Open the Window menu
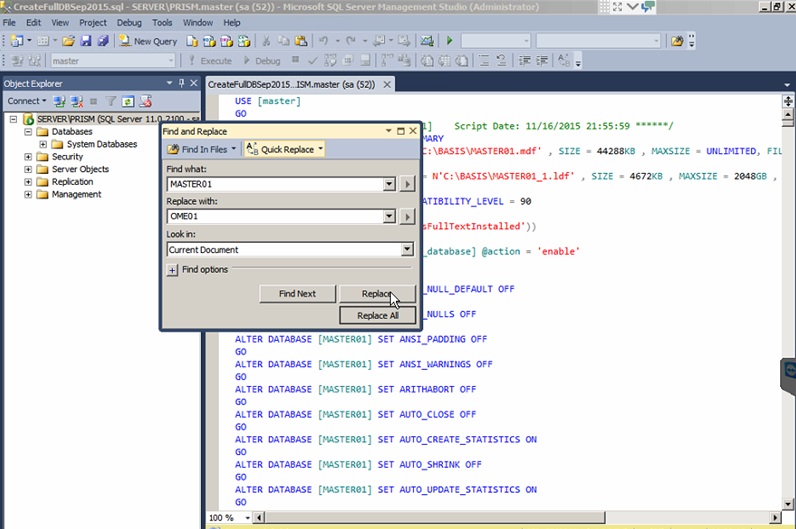Image resolution: width=796 pixels, height=529 pixels. tap(198, 23)
